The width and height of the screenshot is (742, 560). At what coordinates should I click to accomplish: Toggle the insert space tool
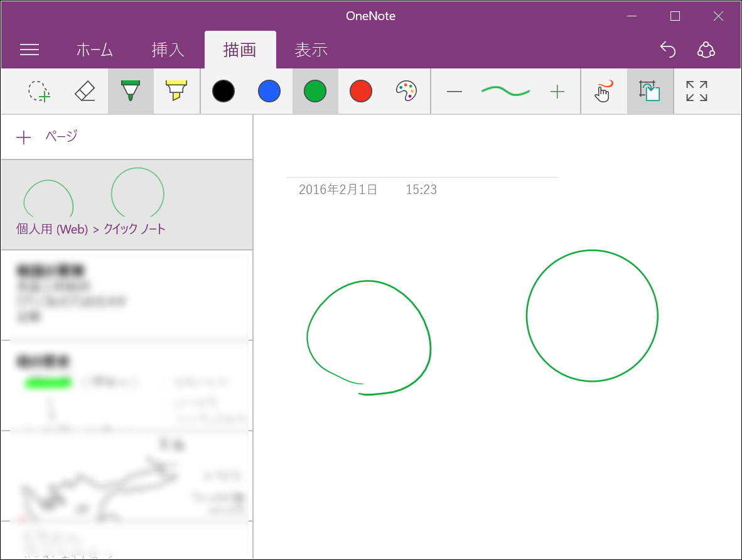650,91
